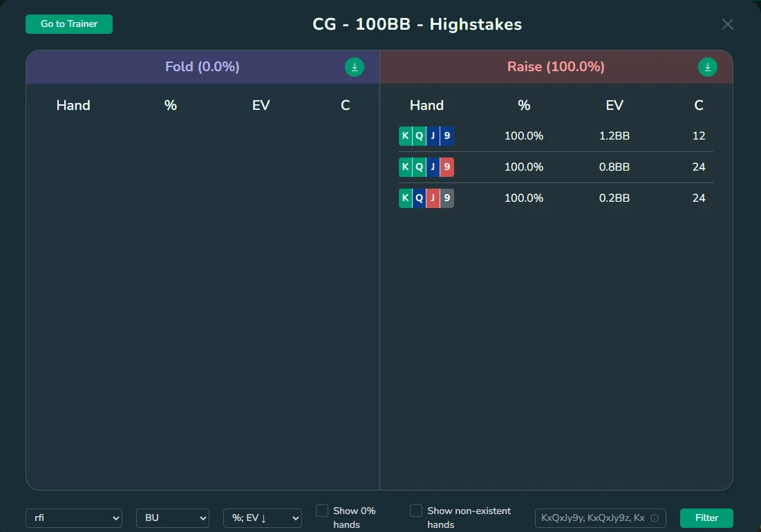This screenshot has height=532, width=761.
Task: Select the Fold (0.0%) panel header
Action: click(x=202, y=67)
